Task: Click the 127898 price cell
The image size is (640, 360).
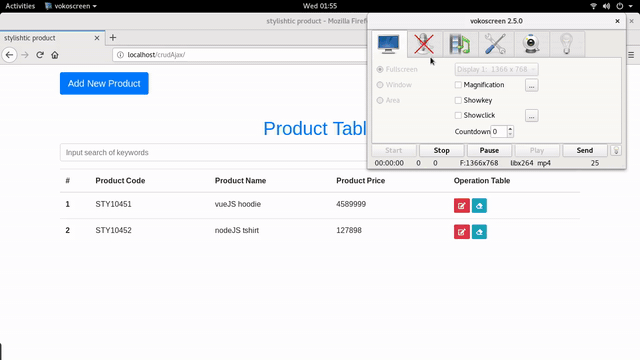Action: click(349, 231)
